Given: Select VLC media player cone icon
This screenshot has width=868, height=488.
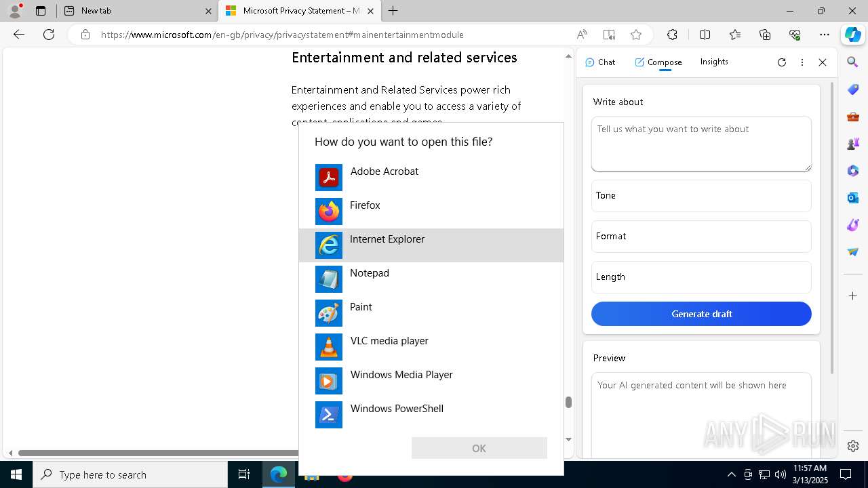Looking at the screenshot, I should click(329, 347).
